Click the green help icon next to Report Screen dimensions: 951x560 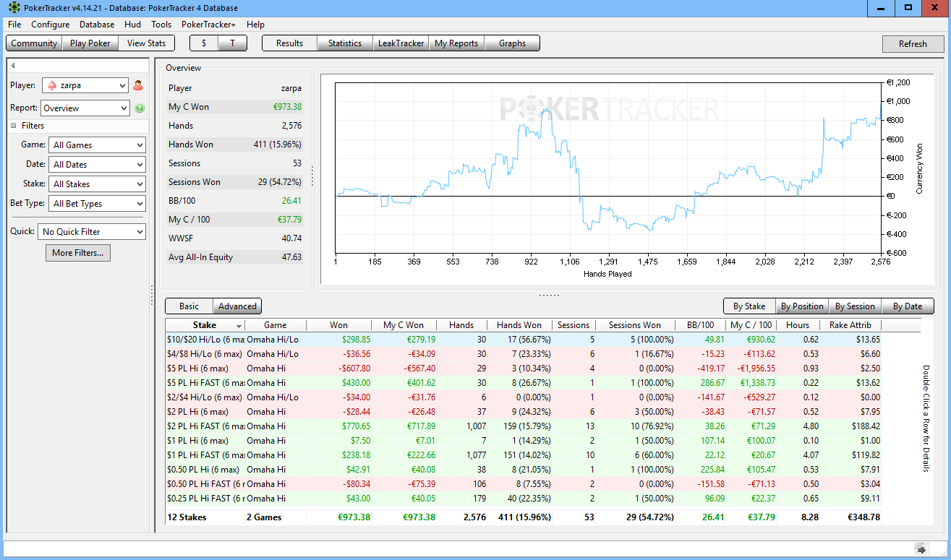(x=140, y=108)
